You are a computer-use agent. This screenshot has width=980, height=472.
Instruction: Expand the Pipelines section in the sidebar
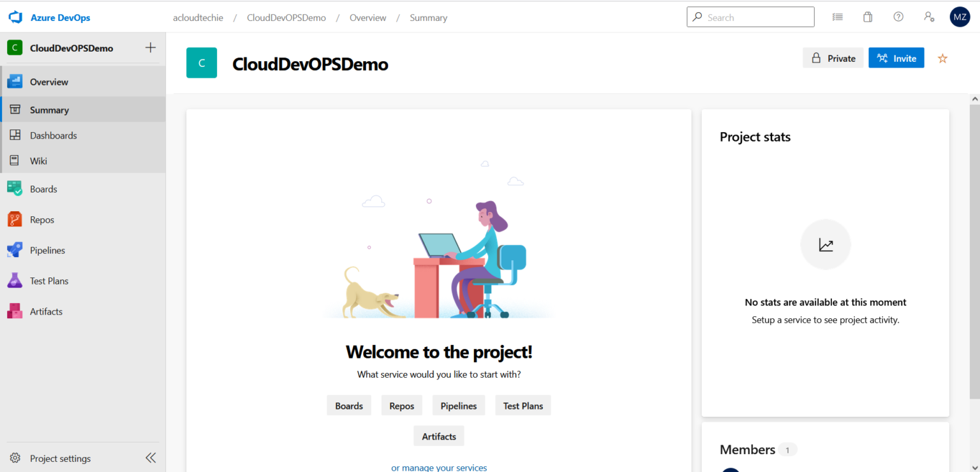(x=47, y=250)
